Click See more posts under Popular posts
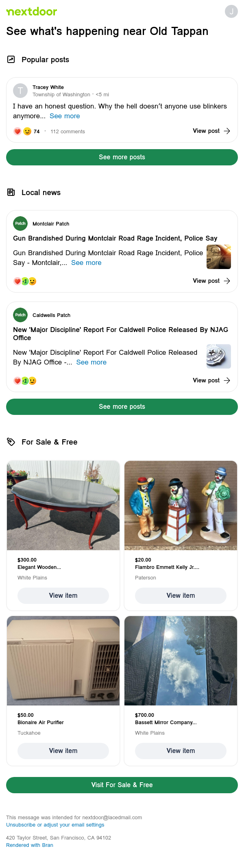The height and width of the screenshot is (868, 244). 122,157
